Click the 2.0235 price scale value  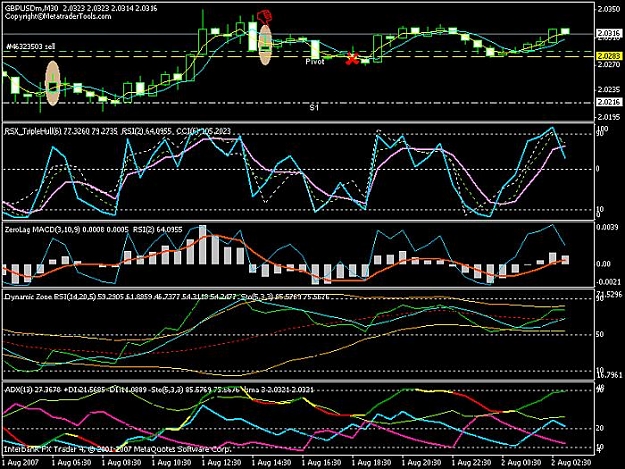[609, 90]
